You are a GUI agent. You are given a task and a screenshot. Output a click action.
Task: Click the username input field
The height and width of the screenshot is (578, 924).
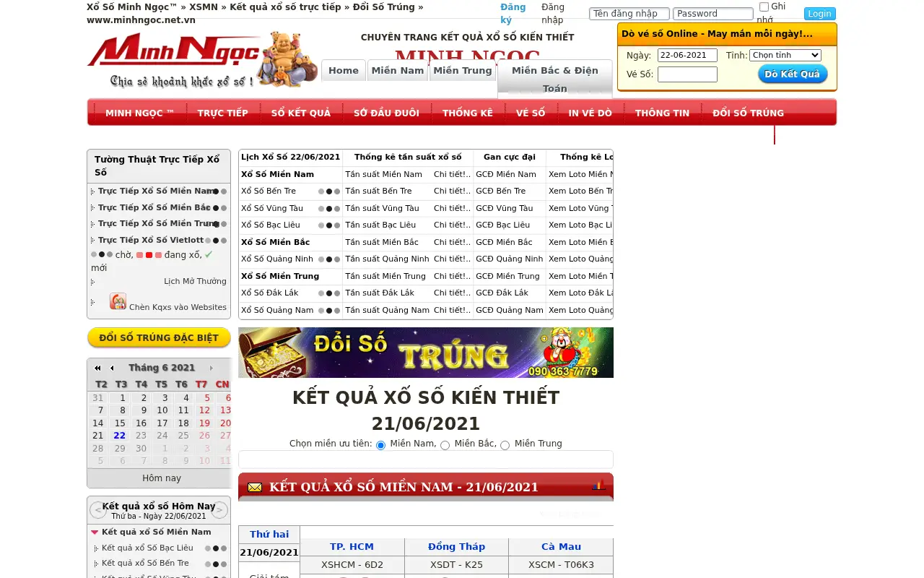[x=629, y=14]
